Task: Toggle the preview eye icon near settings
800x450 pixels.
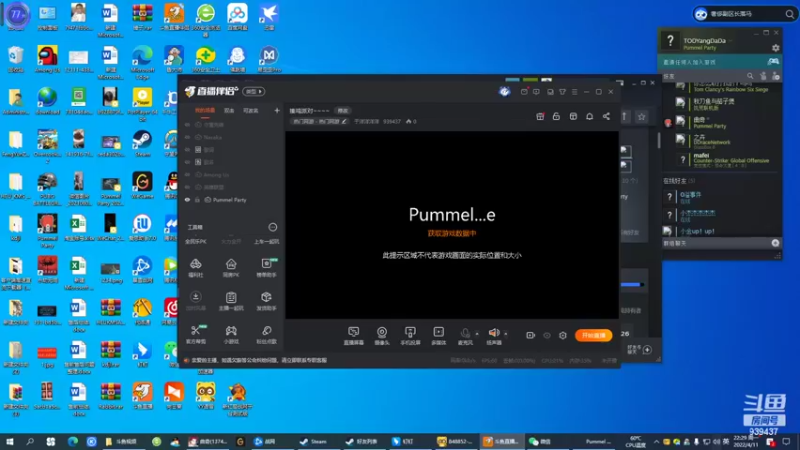Action: pos(547,335)
